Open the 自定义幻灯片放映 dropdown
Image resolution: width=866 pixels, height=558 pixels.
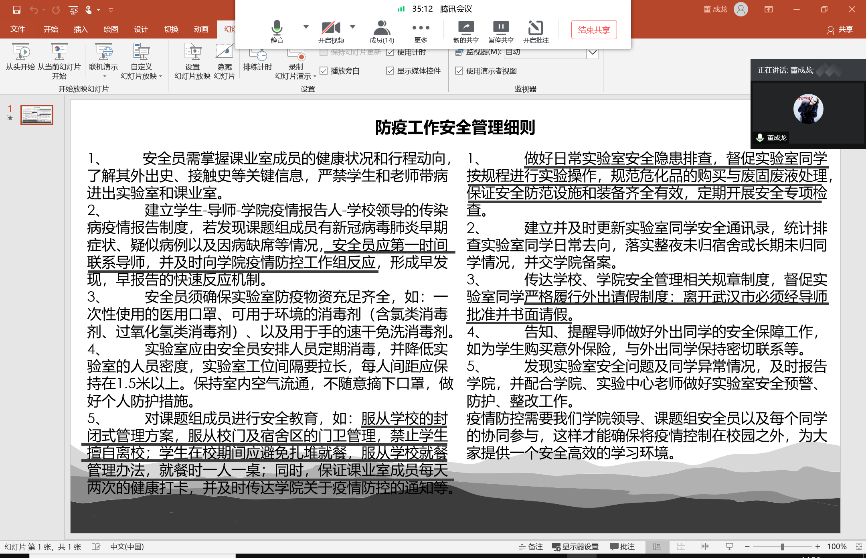tap(140, 59)
